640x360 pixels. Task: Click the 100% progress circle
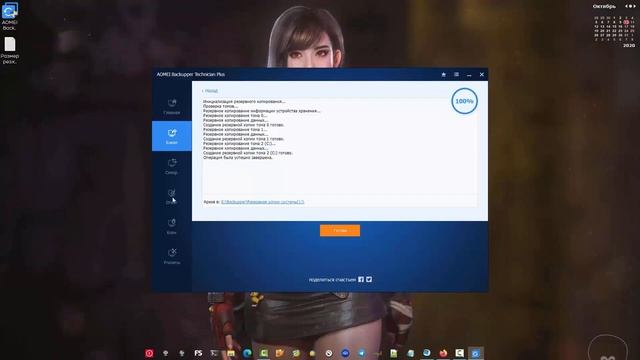tap(464, 101)
